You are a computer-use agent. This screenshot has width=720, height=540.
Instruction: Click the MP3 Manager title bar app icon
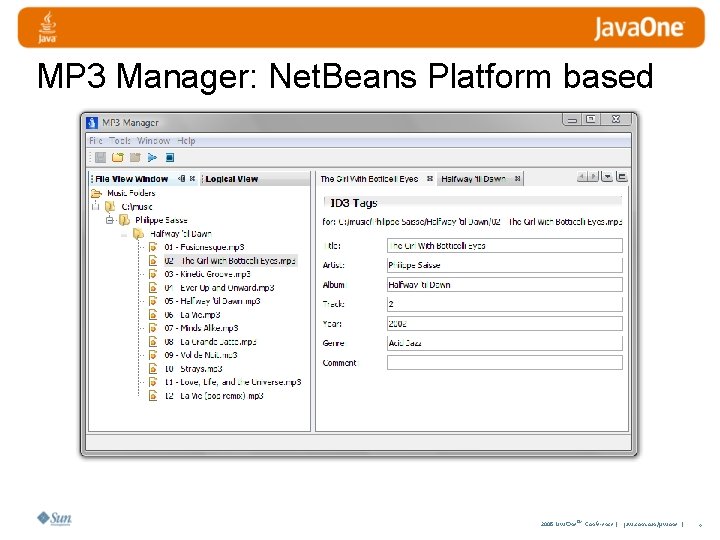[x=92, y=123]
